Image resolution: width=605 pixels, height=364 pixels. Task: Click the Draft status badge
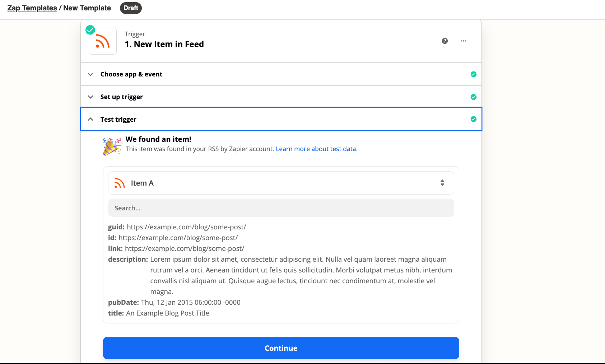tap(131, 8)
